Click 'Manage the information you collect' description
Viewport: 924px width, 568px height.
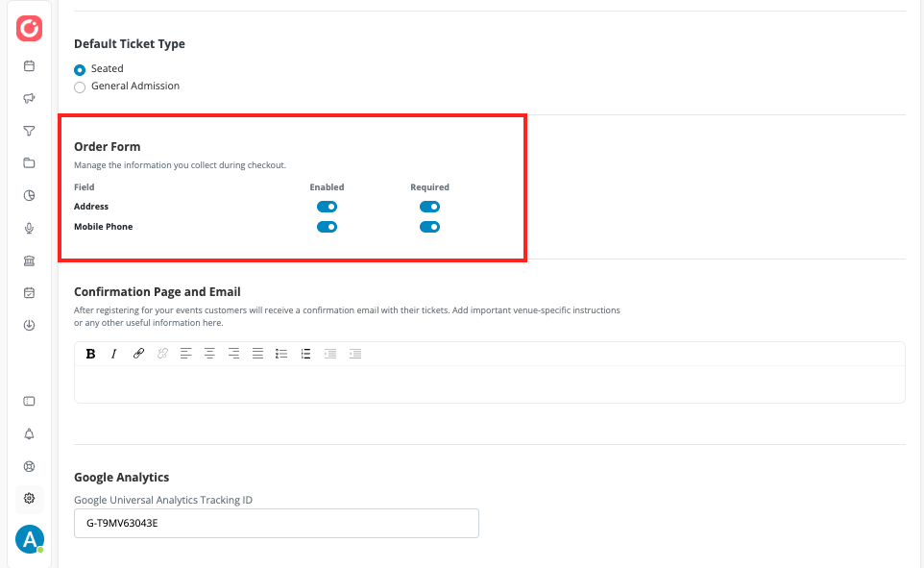pyautogui.click(x=180, y=165)
